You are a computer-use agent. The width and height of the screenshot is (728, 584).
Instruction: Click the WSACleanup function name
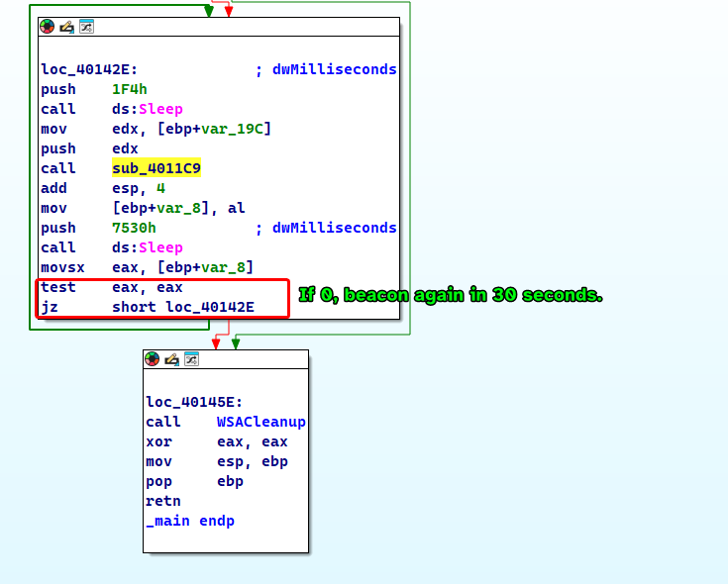click(x=260, y=422)
